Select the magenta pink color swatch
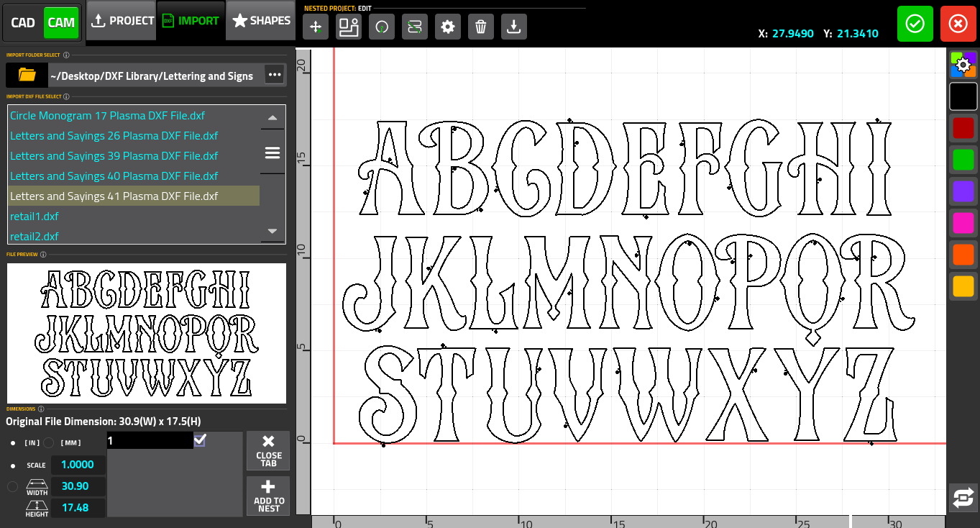Viewport: 980px width, 528px height. (963, 223)
